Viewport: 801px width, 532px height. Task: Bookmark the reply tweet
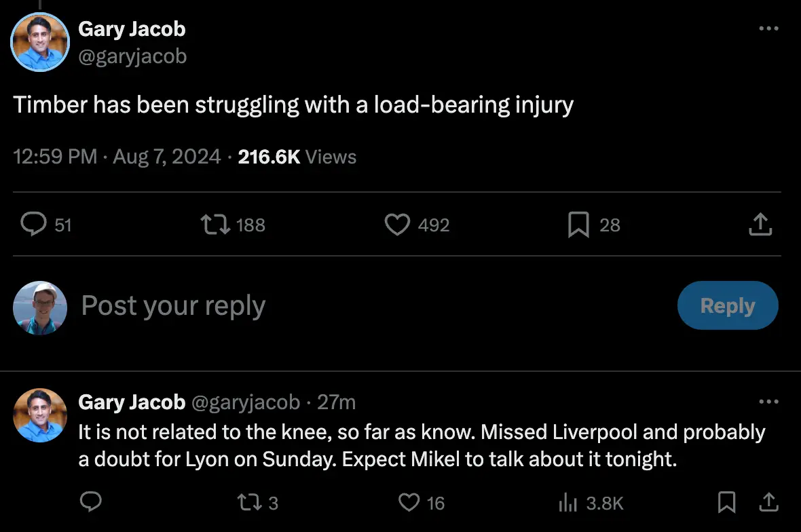click(x=726, y=502)
